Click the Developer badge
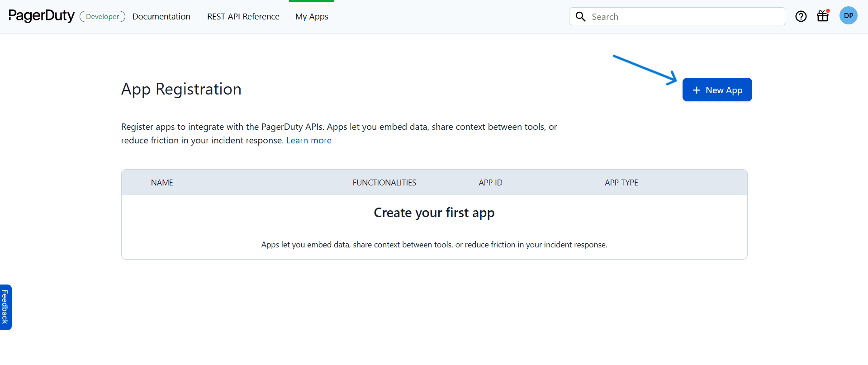 103,17
